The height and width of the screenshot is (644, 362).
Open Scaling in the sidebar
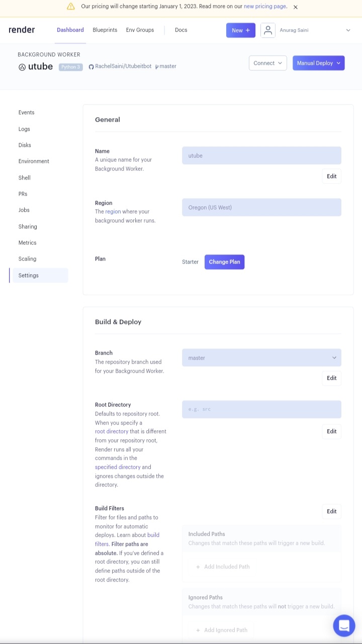(x=28, y=259)
